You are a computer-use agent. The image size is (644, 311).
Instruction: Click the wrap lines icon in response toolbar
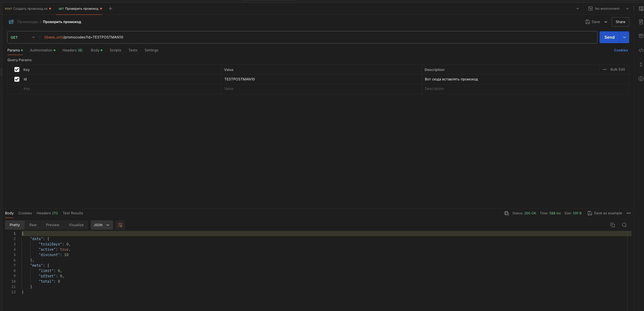[x=120, y=225]
